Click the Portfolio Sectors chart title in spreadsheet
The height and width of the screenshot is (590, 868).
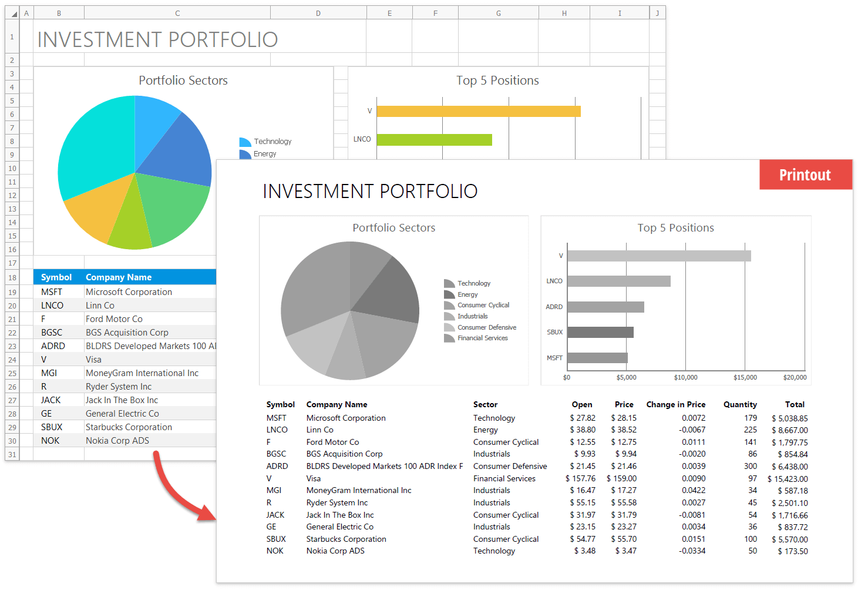click(x=183, y=81)
